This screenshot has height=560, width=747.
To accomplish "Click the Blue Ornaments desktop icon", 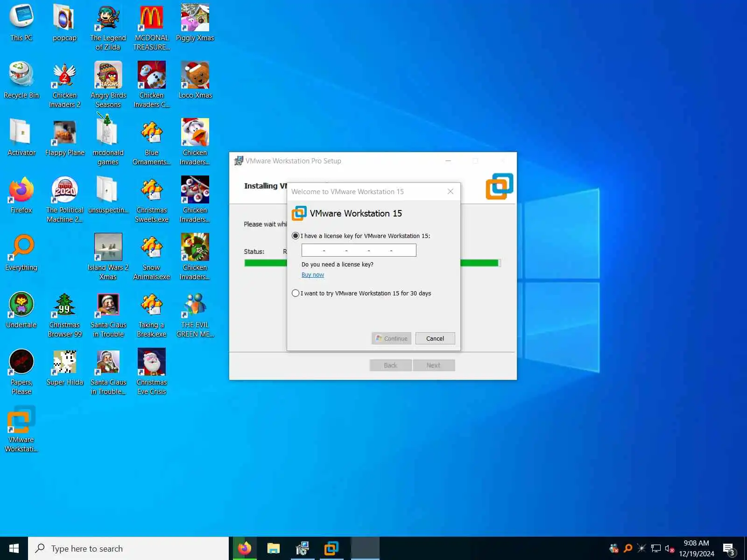I will (x=152, y=143).
